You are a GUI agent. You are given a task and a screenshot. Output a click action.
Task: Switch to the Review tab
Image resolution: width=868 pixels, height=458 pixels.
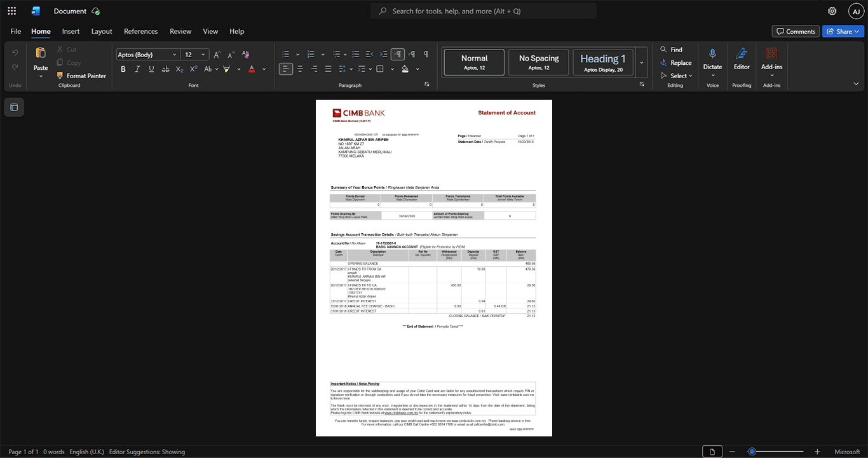coord(180,31)
